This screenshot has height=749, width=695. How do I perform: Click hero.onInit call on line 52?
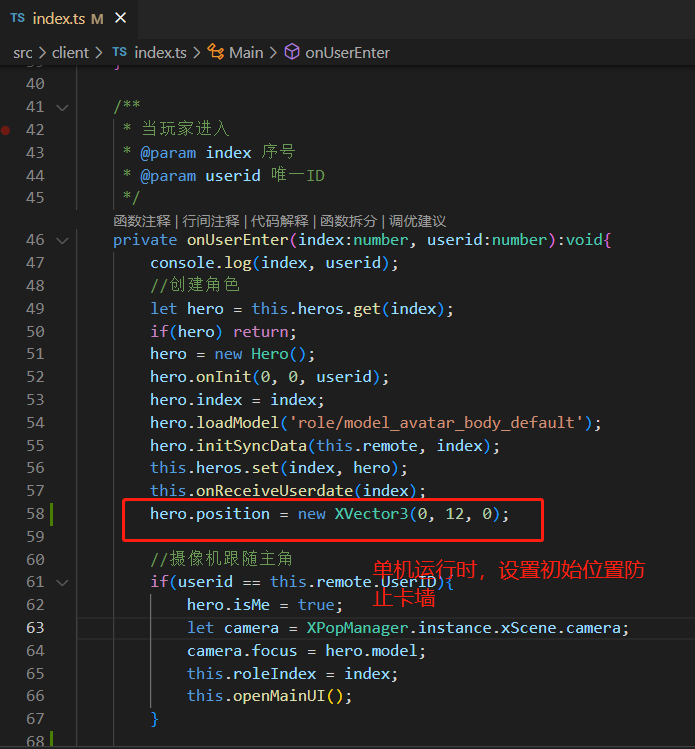[201, 377]
